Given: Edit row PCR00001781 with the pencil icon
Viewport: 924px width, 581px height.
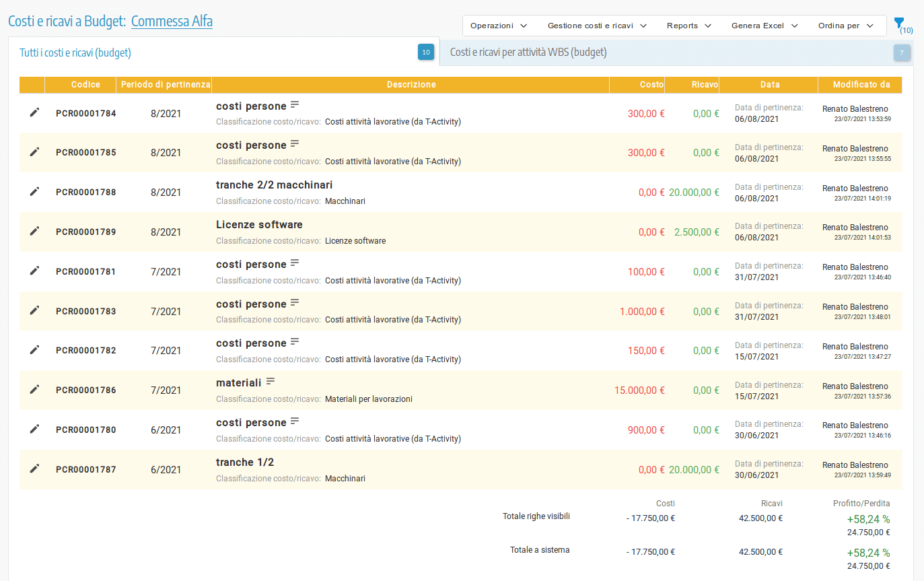Looking at the screenshot, I should pyautogui.click(x=34, y=271).
